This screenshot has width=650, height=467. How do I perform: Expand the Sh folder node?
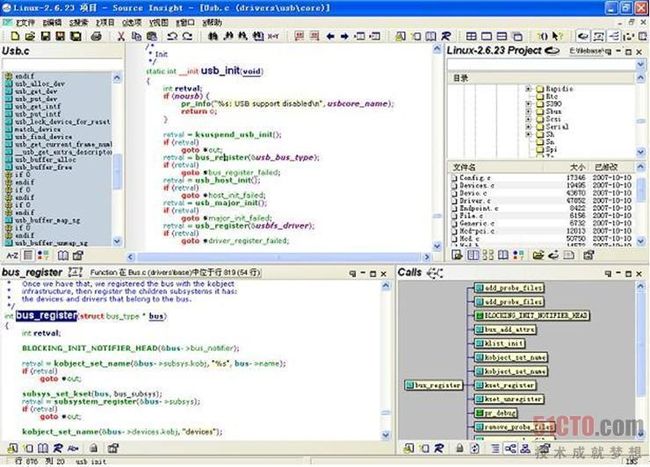click(528, 134)
